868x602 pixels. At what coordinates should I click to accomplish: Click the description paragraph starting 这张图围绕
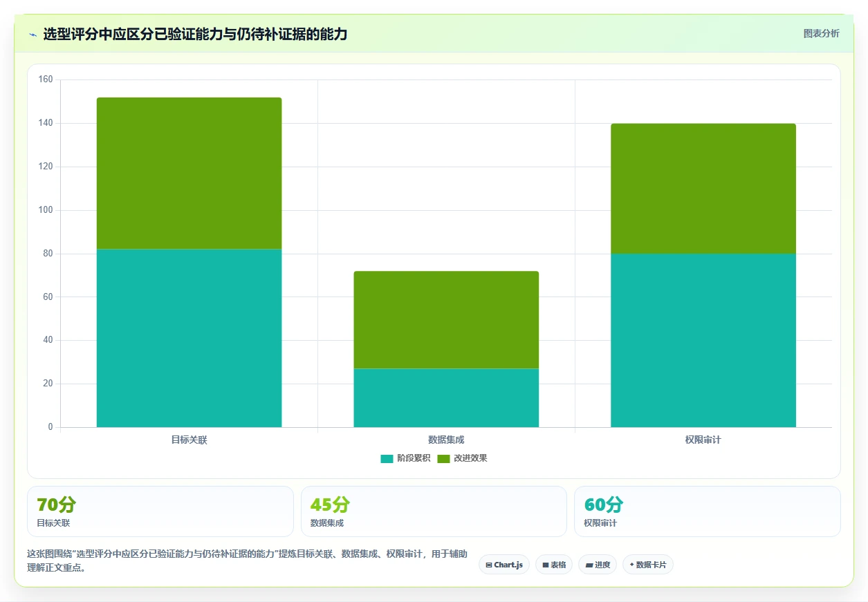pos(247,561)
